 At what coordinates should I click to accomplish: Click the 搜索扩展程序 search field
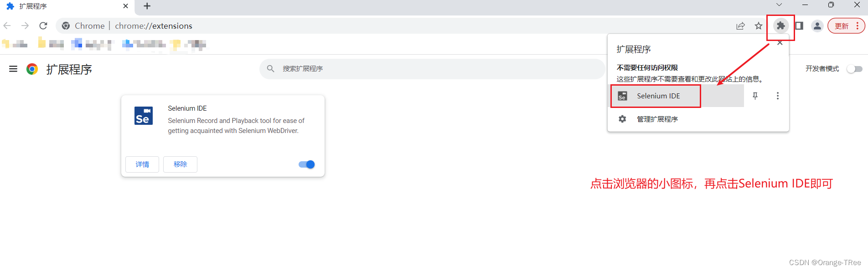(x=432, y=69)
